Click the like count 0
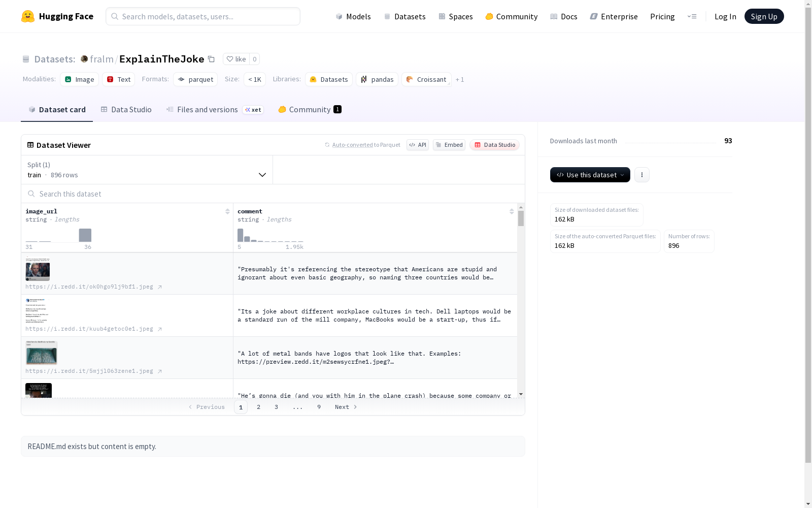 click(255, 59)
